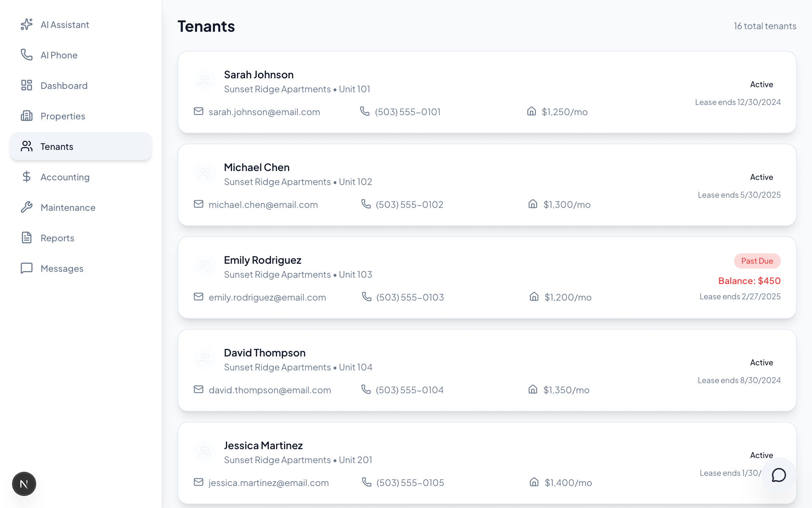
Task: Click Emily Rodriguez's avatar icon
Action: click(x=205, y=266)
